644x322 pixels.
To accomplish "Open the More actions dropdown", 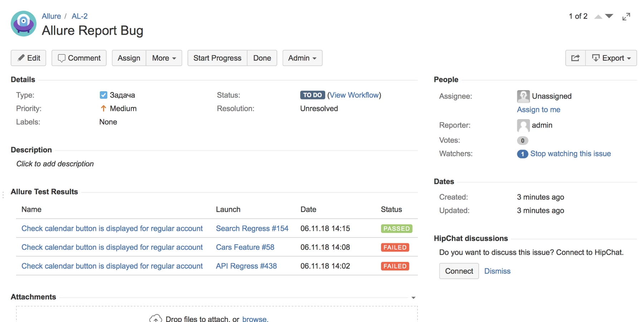I will (x=164, y=58).
